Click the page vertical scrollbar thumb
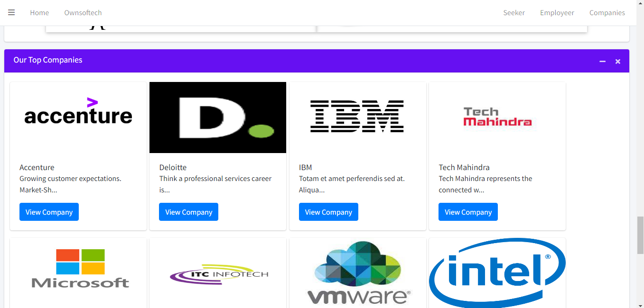644x308 pixels. click(640, 236)
